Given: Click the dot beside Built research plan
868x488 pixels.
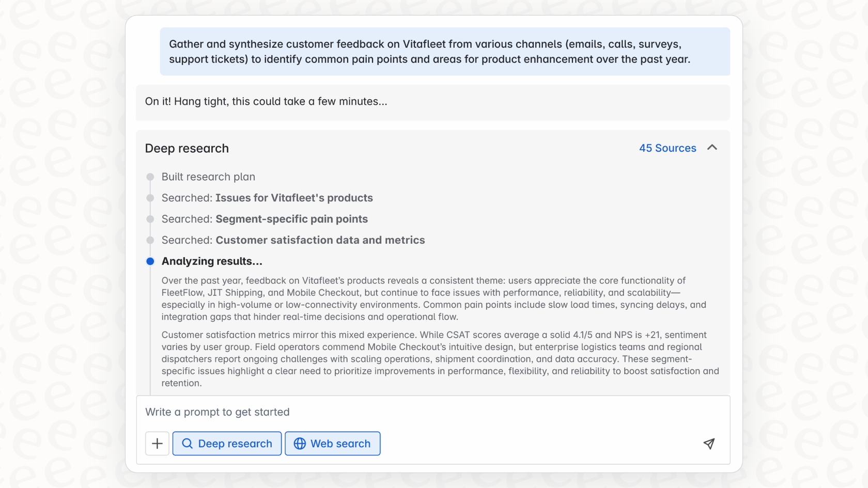Looking at the screenshot, I should [x=150, y=177].
